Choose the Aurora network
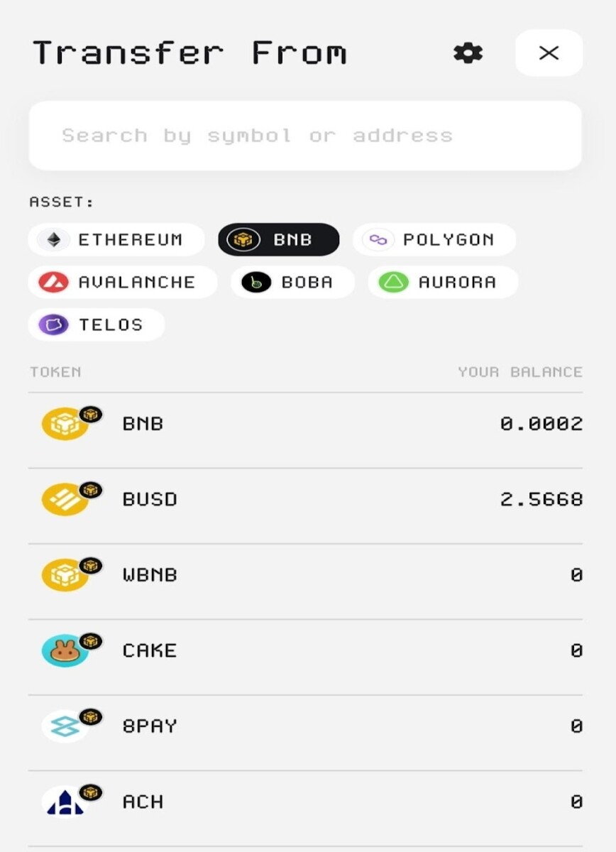 click(443, 282)
